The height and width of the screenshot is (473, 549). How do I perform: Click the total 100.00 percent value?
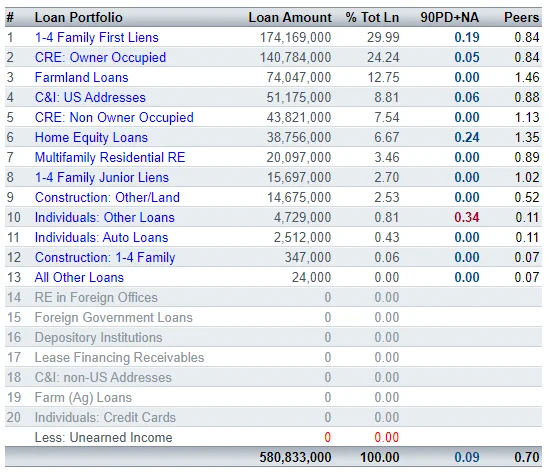(x=380, y=457)
